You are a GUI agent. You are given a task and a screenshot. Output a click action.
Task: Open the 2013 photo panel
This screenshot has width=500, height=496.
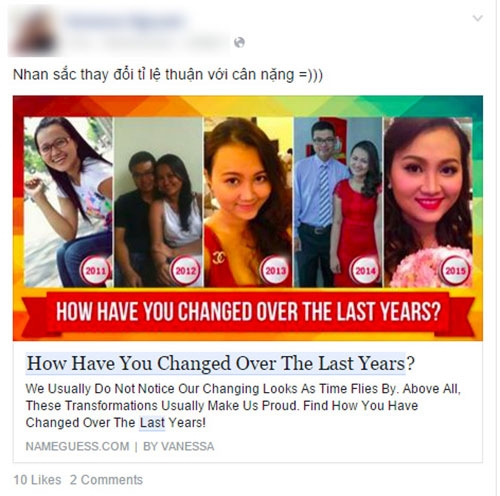[x=248, y=202]
